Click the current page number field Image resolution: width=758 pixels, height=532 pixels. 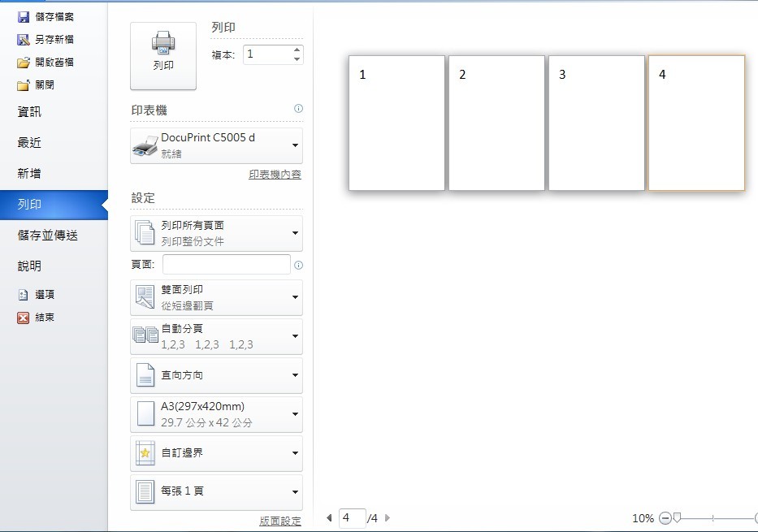click(352, 518)
